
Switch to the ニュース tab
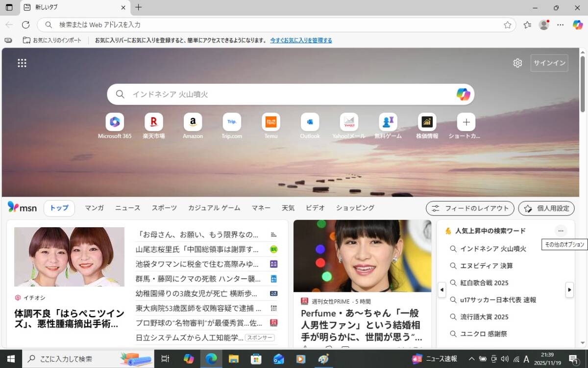[x=127, y=208]
